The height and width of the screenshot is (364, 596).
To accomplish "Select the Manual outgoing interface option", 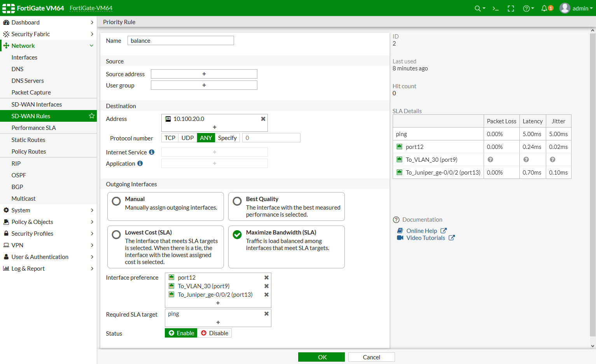I will tap(166, 206).
